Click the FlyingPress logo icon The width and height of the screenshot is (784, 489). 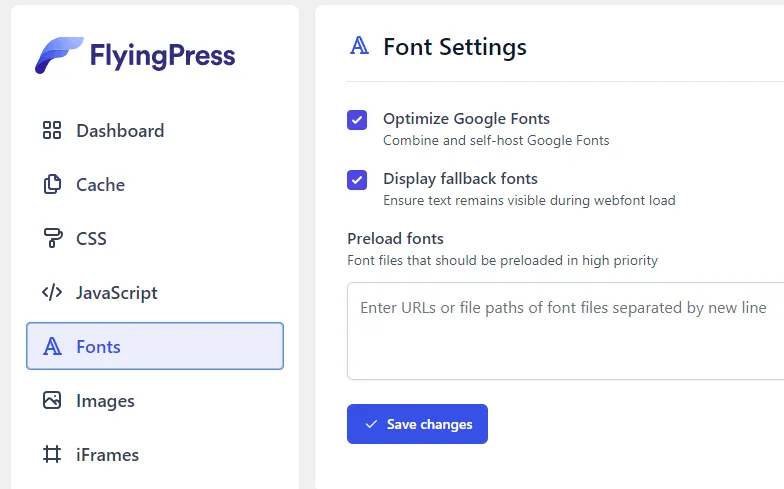pos(58,55)
